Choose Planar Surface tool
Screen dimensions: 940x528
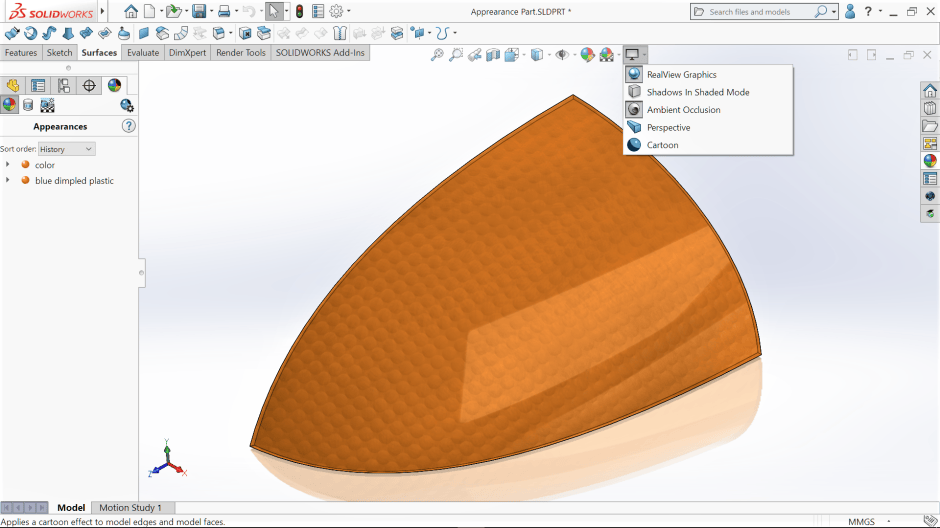[x=144, y=34]
